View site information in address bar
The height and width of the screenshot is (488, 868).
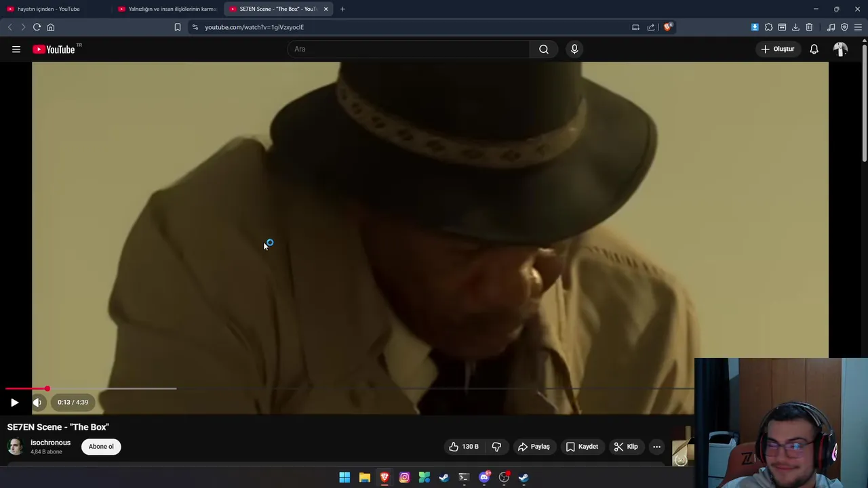(x=195, y=27)
